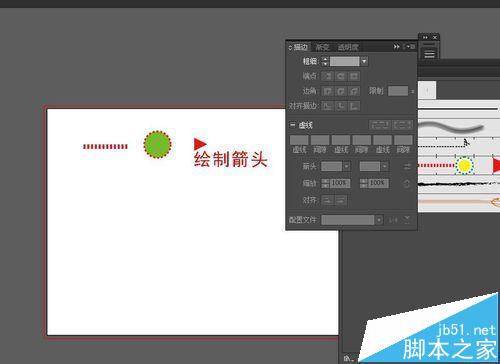Select the projecting cap icon
Screen dimensions: 500x364
pos(354,76)
